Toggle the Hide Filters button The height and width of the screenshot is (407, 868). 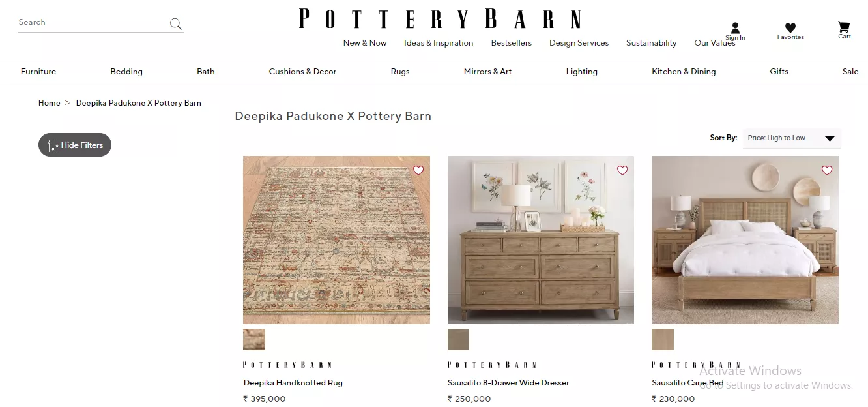[x=75, y=145]
